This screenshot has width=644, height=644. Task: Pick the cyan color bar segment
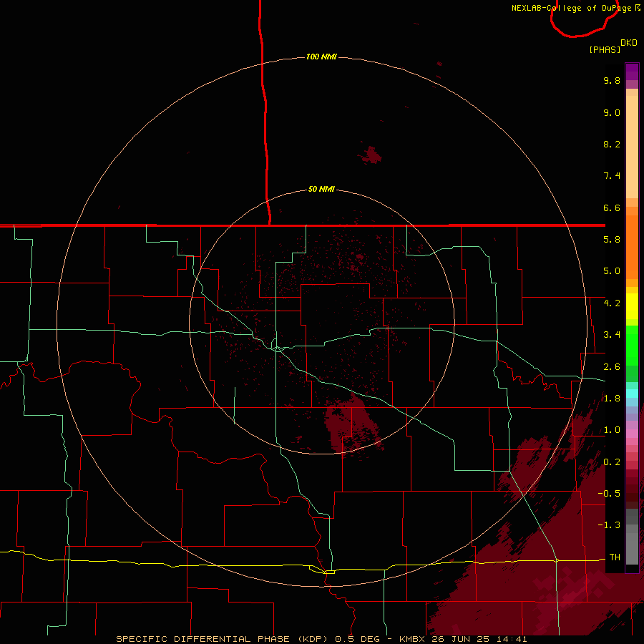pyautogui.click(x=632, y=394)
